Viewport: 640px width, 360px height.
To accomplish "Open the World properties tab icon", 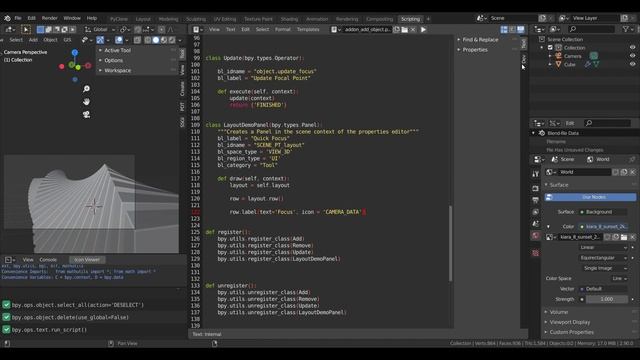I will (536, 236).
